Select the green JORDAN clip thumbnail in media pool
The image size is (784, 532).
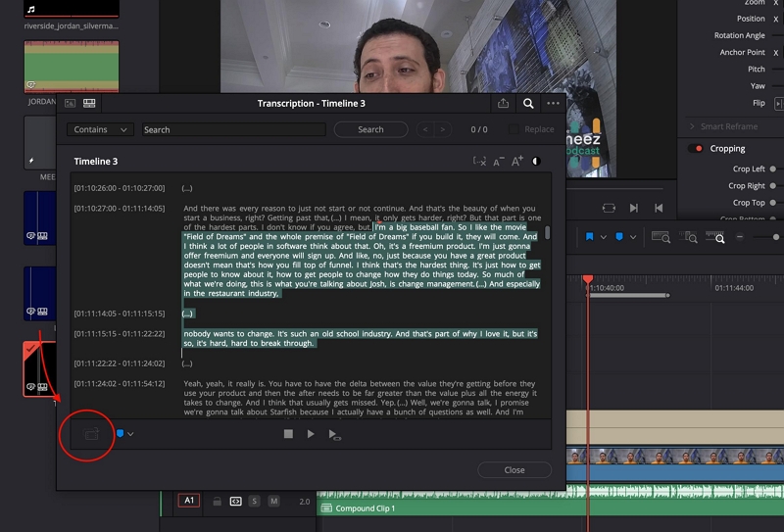(72, 67)
